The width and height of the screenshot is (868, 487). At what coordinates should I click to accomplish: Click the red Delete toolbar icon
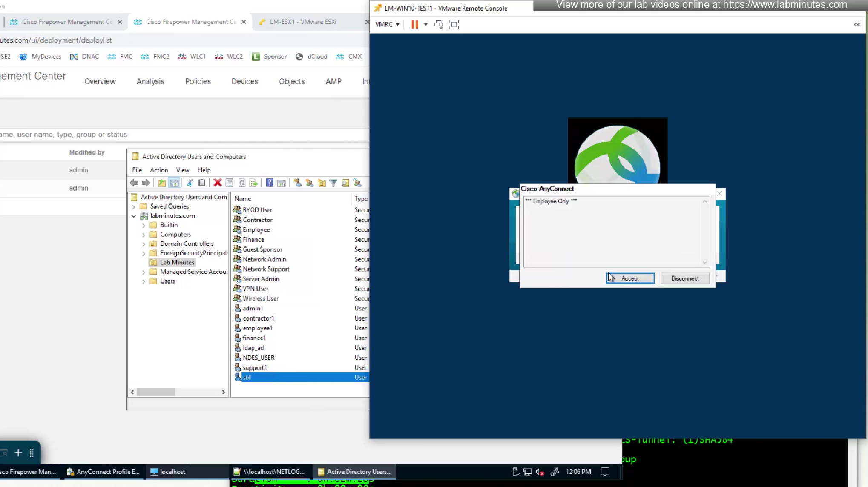[218, 183]
